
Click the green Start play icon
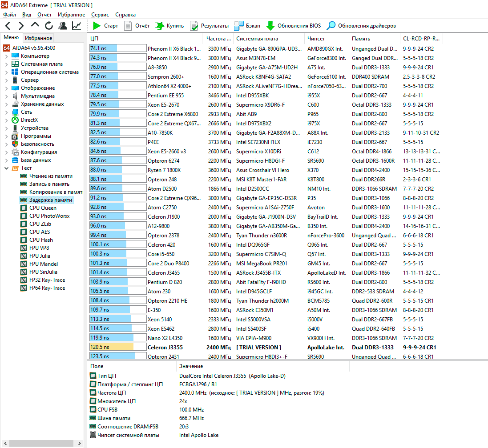click(97, 26)
